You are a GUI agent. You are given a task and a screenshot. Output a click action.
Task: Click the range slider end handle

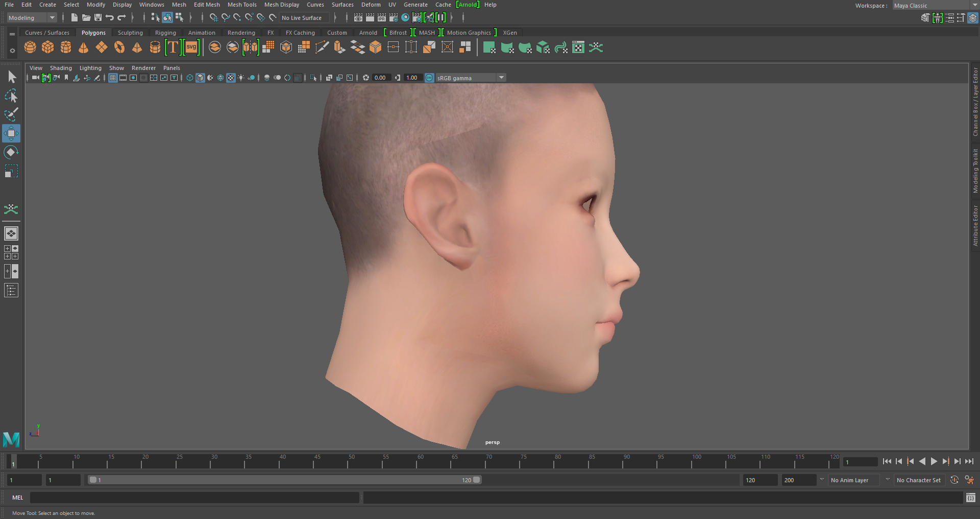477,480
